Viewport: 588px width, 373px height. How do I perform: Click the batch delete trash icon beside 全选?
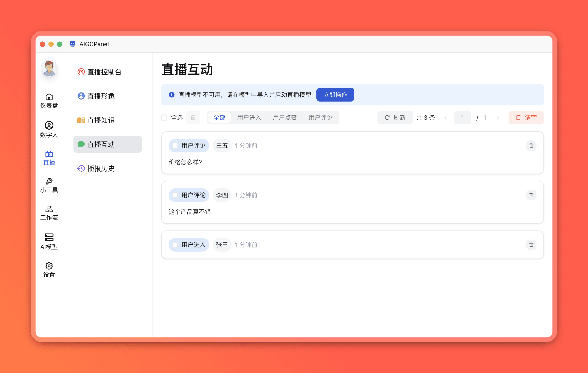pyautogui.click(x=193, y=118)
